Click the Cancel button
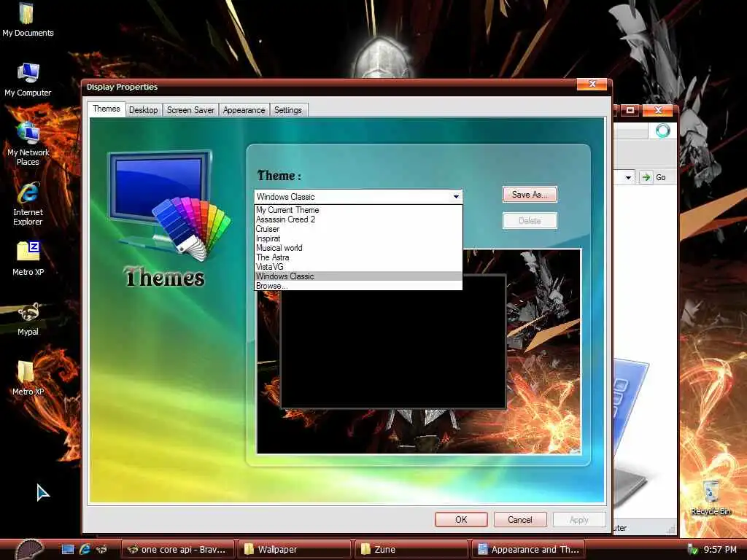 tap(519, 519)
